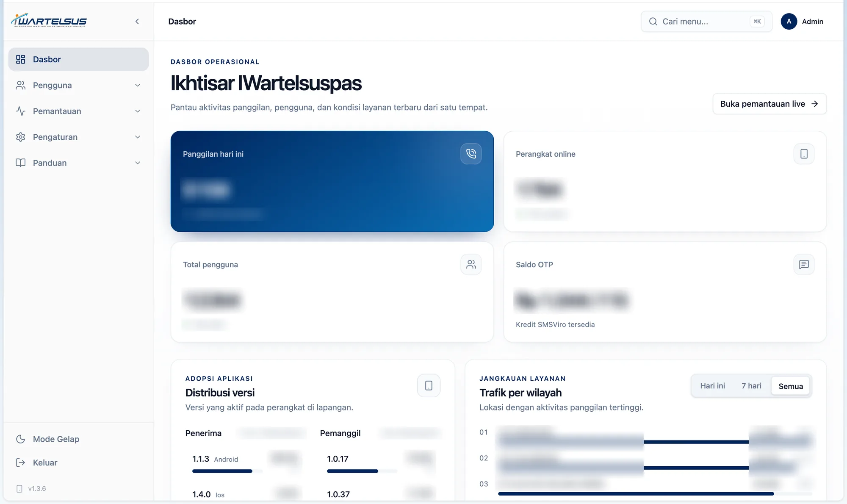The width and height of the screenshot is (847, 504).
Task: Expand the Pengguna menu chevron
Action: [138, 85]
